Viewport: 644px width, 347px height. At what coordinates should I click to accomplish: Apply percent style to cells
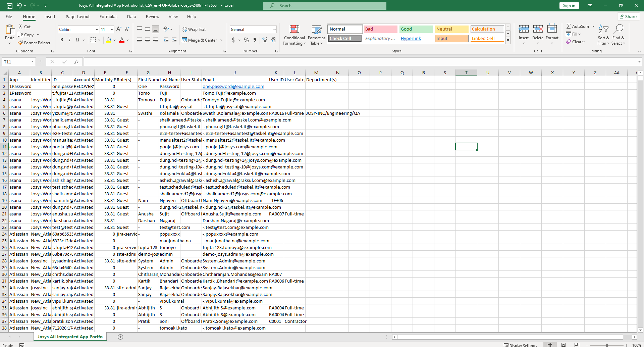[x=247, y=40]
